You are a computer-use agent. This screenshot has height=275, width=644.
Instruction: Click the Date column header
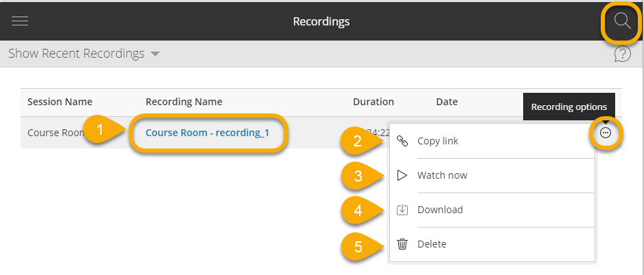(446, 102)
